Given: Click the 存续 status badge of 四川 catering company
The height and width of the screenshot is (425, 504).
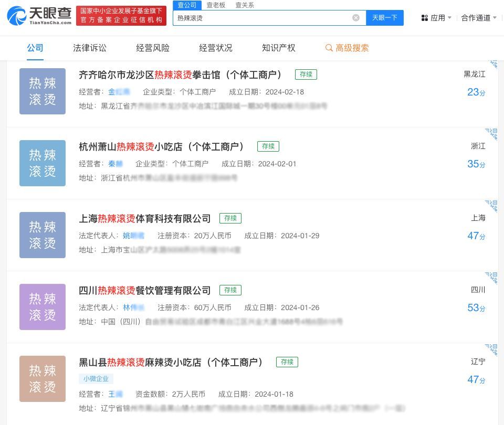Looking at the screenshot, I should 230,290.
